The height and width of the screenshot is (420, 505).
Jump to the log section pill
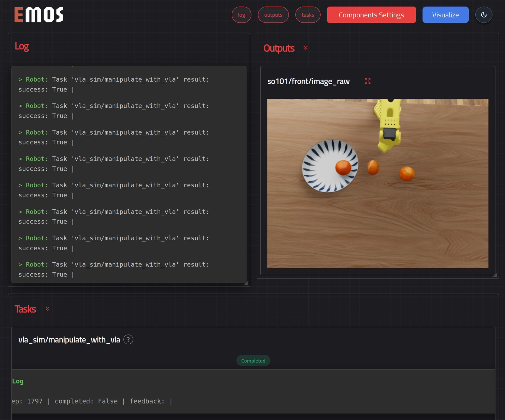click(x=241, y=15)
